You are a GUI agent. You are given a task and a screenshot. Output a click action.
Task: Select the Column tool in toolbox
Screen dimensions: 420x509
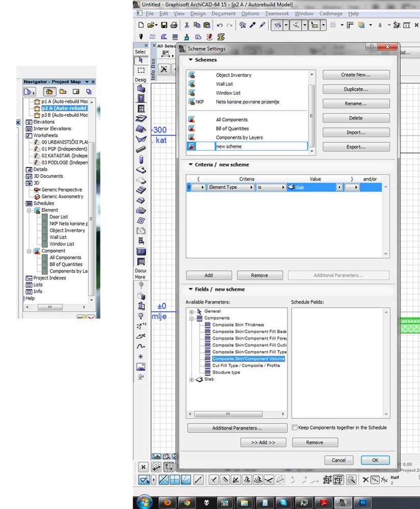(x=141, y=159)
